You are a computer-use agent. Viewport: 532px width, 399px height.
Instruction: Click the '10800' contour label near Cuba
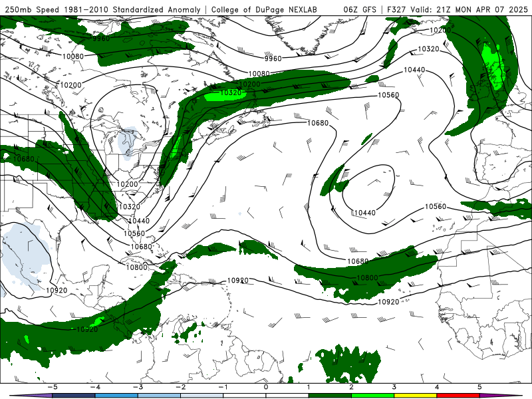click(137, 267)
